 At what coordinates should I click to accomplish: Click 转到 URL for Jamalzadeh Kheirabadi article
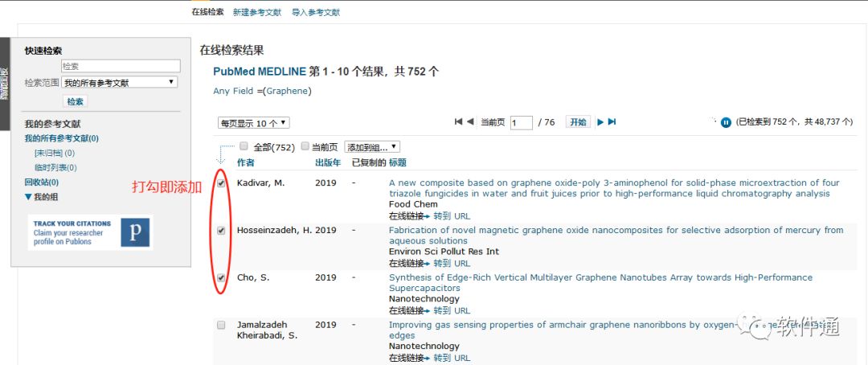(452, 358)
